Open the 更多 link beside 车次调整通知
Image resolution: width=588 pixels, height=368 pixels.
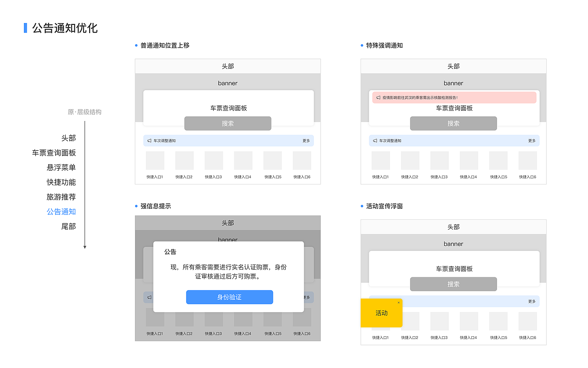305,140
